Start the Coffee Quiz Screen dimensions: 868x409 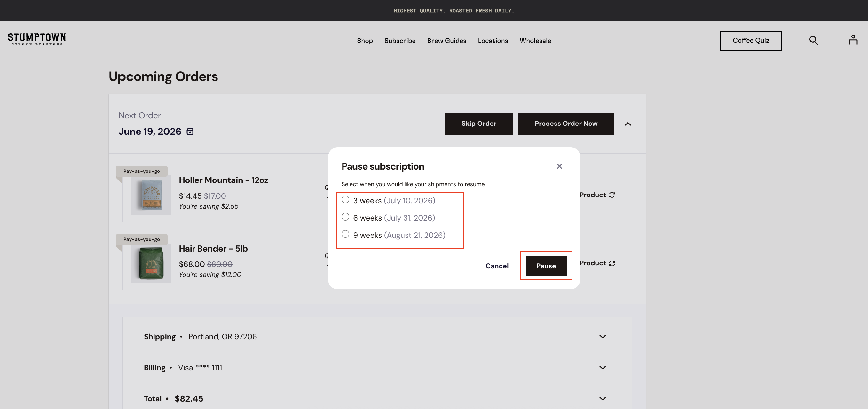[x=751, y=40]
